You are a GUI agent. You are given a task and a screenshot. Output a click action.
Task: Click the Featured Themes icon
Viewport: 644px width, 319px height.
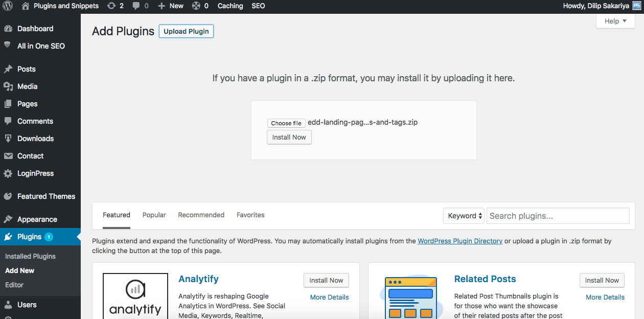(x=8, y=196)
